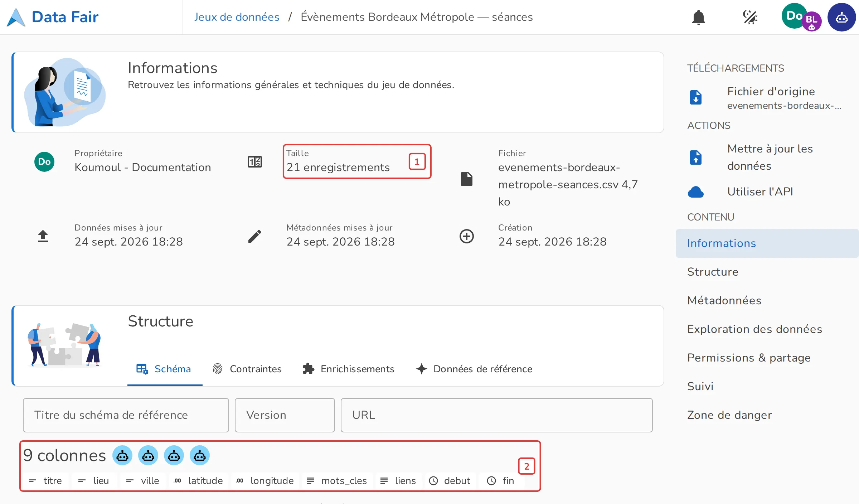Open notifications bell icon
Viewport: 859px width, 504px height.
click(698, 17)
